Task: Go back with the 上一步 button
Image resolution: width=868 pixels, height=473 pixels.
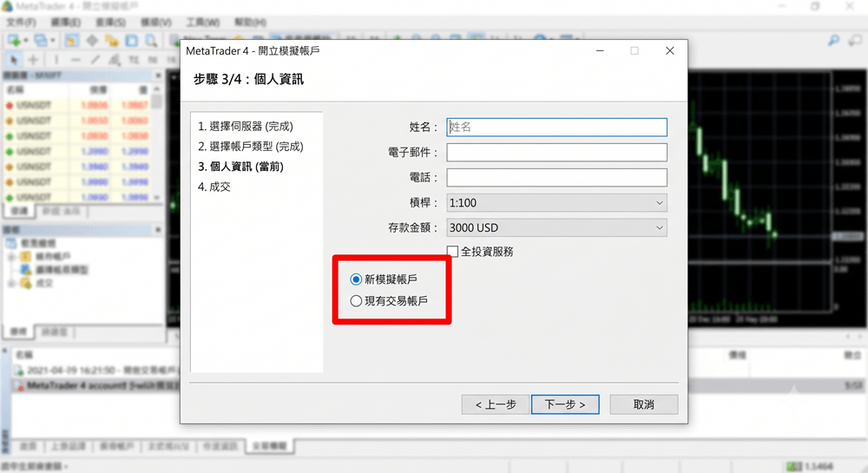Action: tap(496, 404)
